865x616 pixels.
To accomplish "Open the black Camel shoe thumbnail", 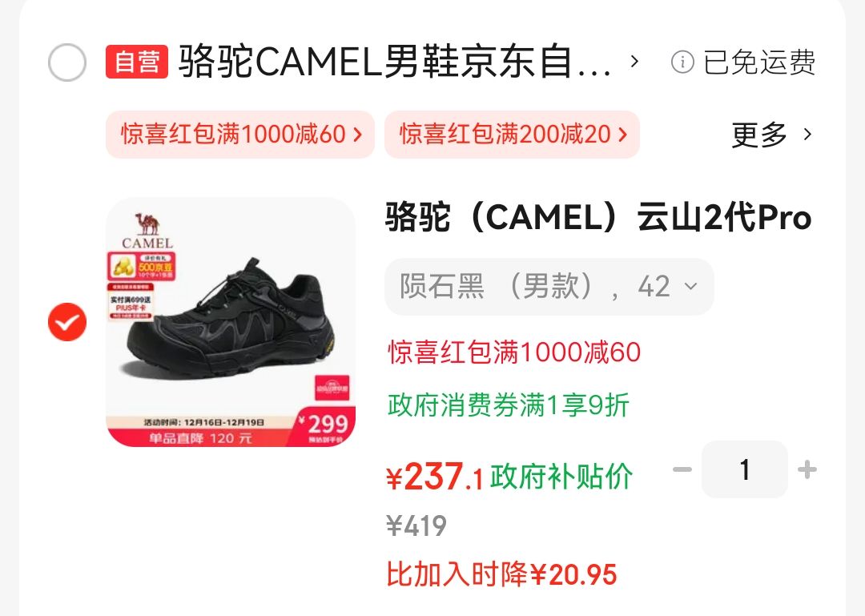I will 231,322.
